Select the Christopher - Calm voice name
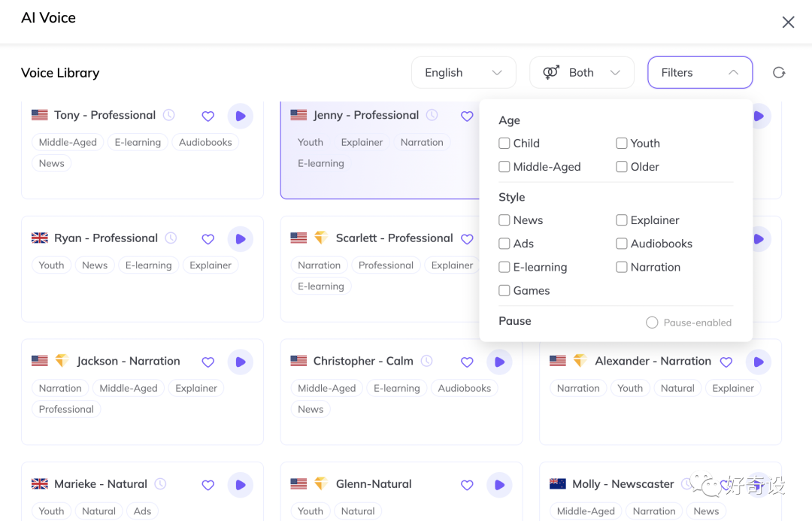 (x=363, y=361)
